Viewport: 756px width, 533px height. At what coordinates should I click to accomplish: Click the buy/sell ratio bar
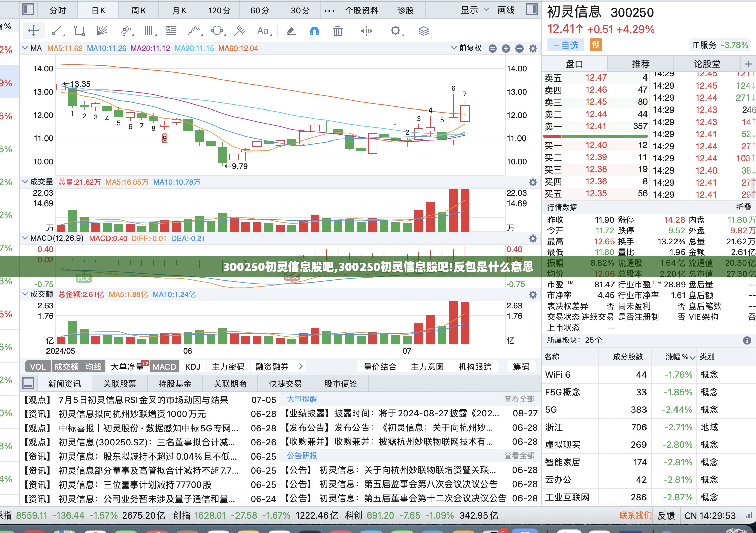pyautogui.click(x=595, y=136)
